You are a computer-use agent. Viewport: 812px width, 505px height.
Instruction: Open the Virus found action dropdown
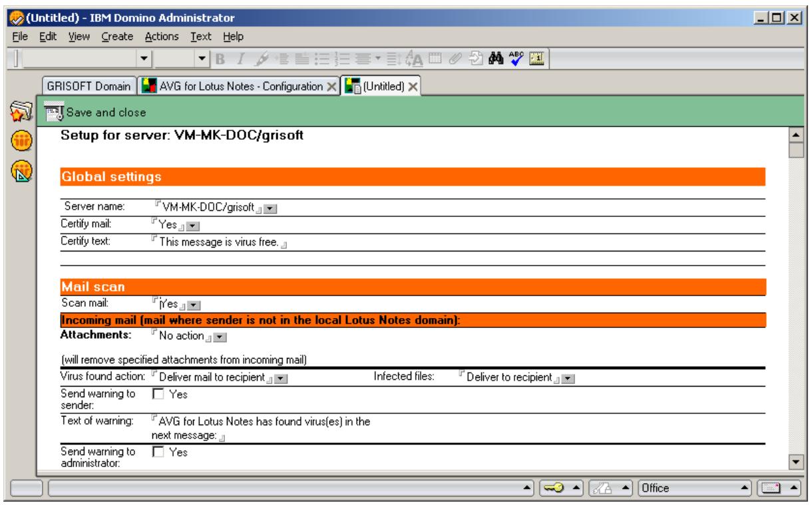280,379
